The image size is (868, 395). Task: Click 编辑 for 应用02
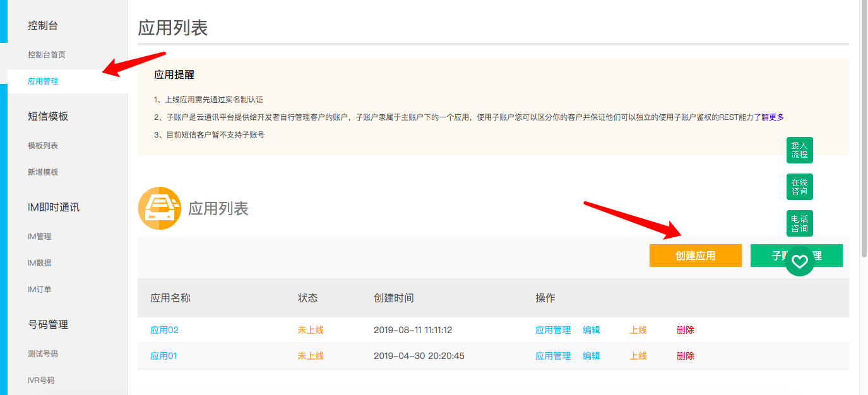(x=592, y=330)
